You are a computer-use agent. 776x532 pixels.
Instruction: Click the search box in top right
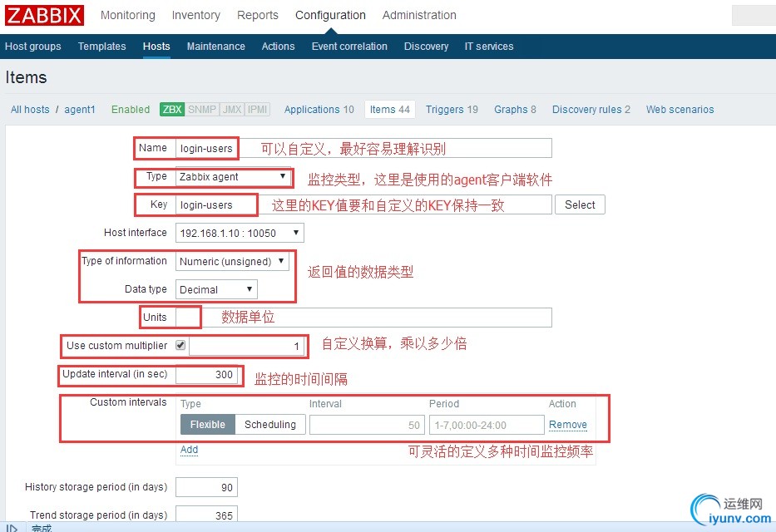click(x=754, y=15)
